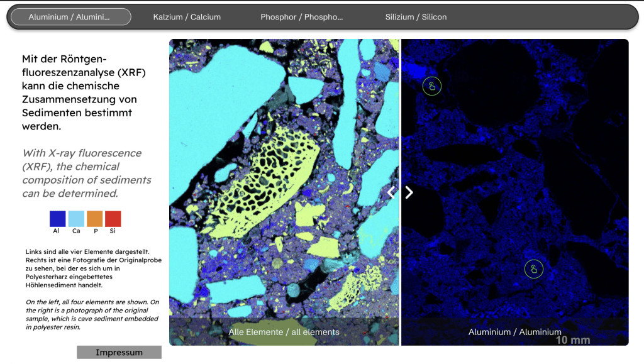The height and width of the screenshot is (364, 644).
Task: Switch to the Kalzium / Calcium tab
Action: (x=187, y=17)
